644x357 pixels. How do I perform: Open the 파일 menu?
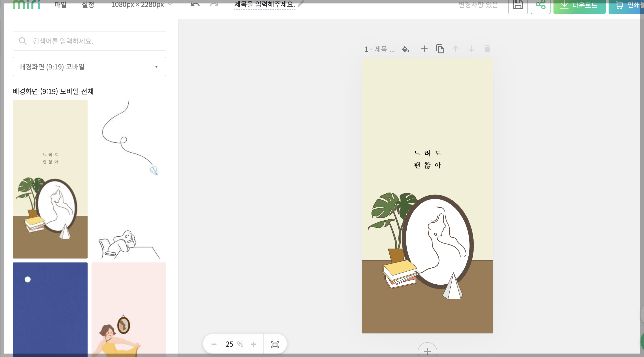click(x=60, y=4)
